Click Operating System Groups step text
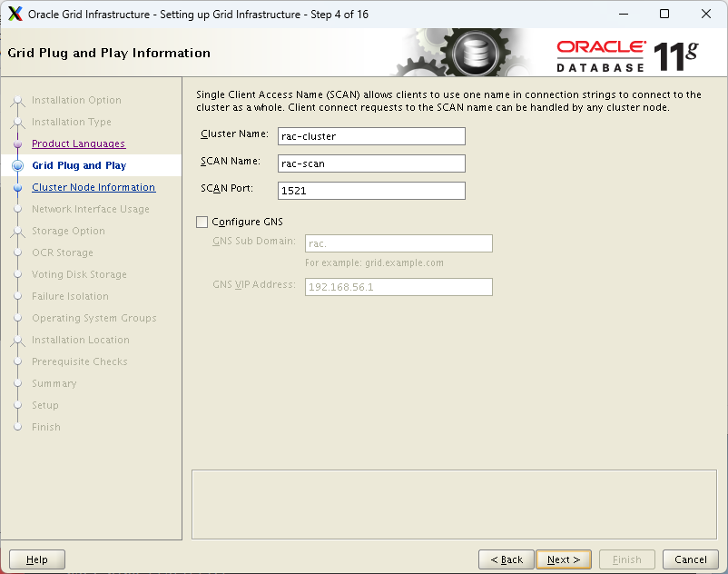This screenshot has height=574, width=728. (94, 318)
